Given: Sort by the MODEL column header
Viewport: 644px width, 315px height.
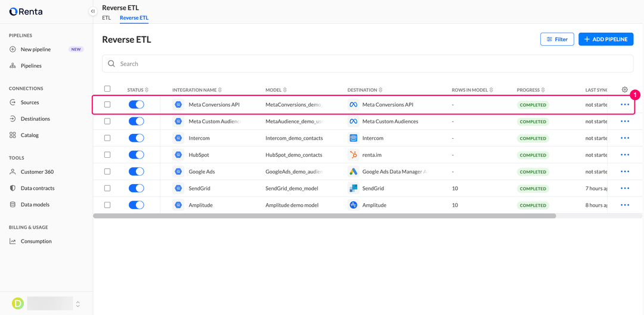Looking at the screenshot, I should click(x=276, y=90).
